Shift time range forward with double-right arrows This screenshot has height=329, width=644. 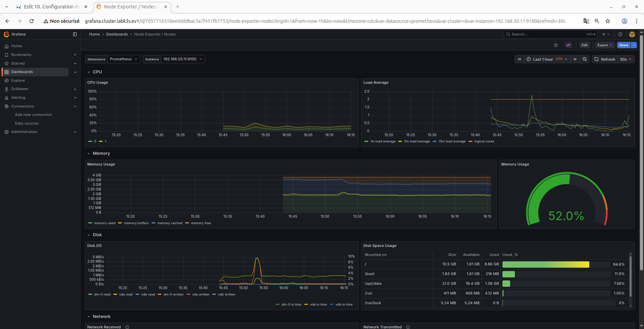pos(575,59)
